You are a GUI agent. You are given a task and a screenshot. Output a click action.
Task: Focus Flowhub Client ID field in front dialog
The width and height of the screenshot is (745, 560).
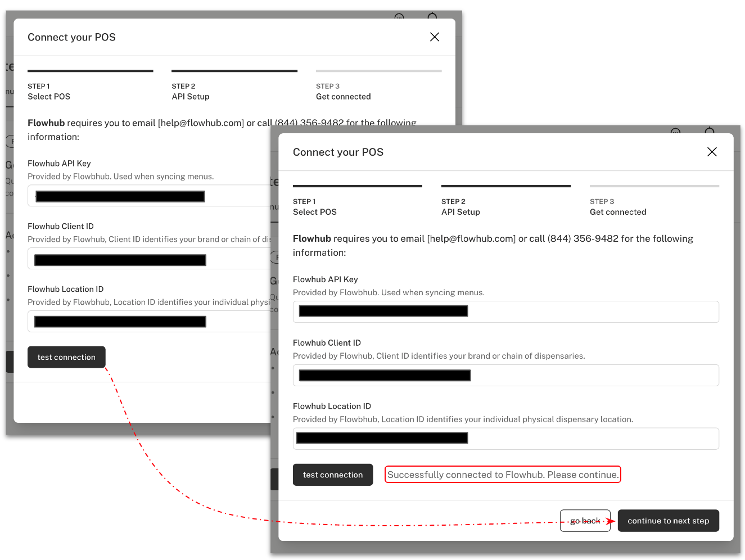(506, 375)
